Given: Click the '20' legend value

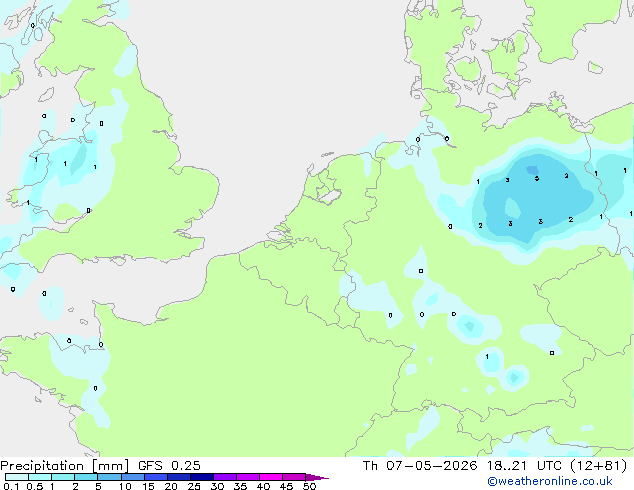Looking at the screenshot, I should [171, 486].
